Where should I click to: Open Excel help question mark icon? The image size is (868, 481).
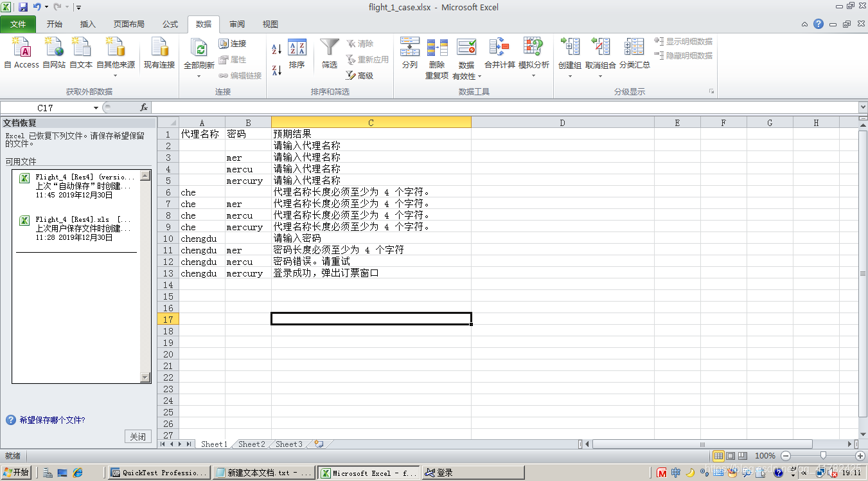tap(819, 24)
